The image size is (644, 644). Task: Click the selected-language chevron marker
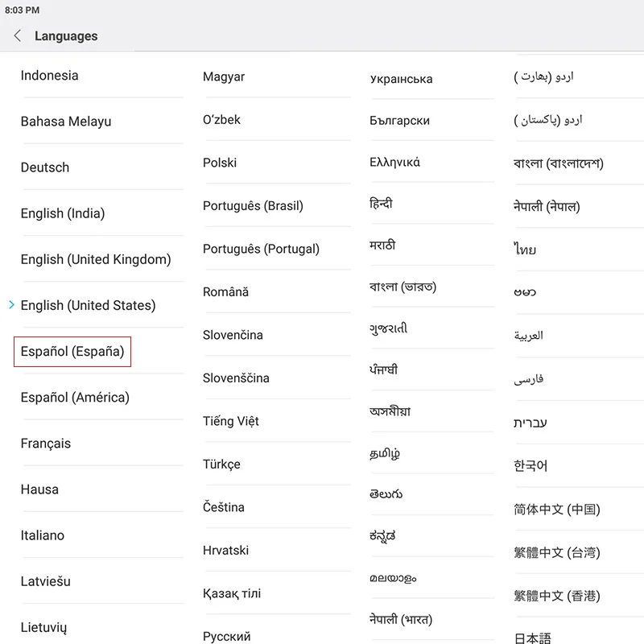tap(11, 305)
